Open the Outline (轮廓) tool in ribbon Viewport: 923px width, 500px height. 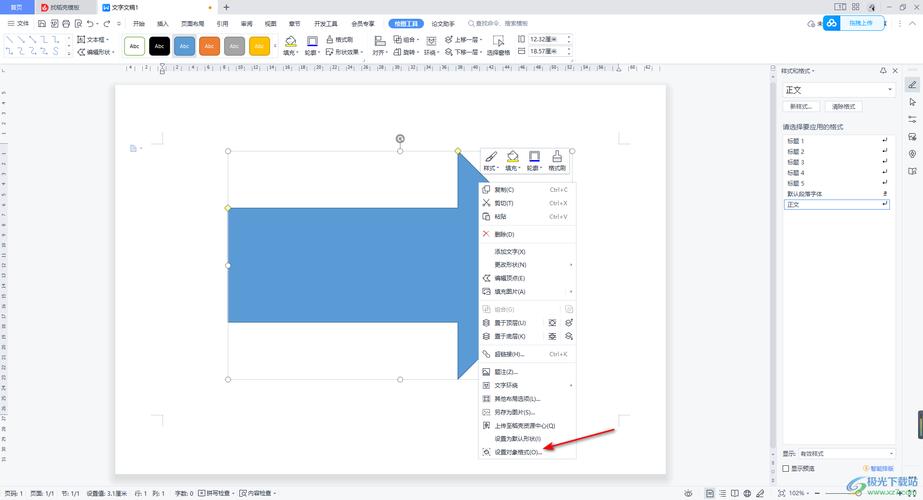click(x=312, y=41)
